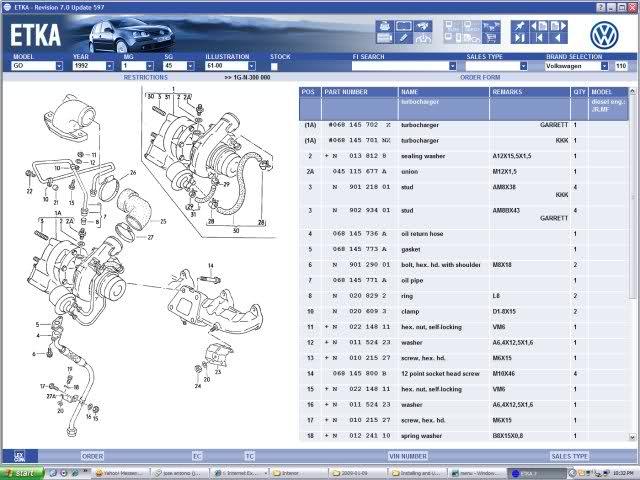Open BRAND SELECTION dropdown showing Volkswagen
The image size is (640, 480).
pos(604,66)
